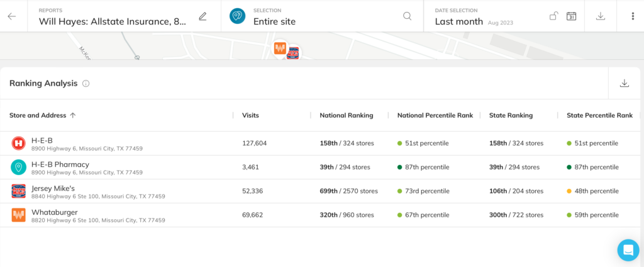The height and width of the screenshot is (267, 644).
Task: Select the Jersey Mike's store name
Action: [53, 188]
